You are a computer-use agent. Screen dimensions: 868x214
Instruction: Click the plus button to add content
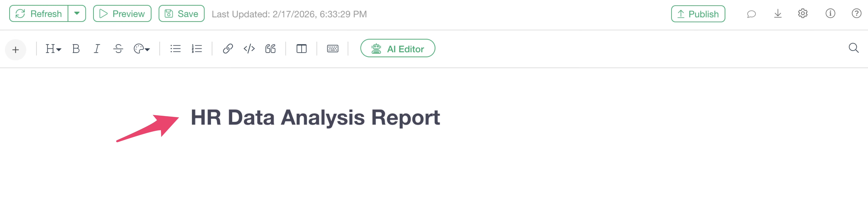coord(16,50)
